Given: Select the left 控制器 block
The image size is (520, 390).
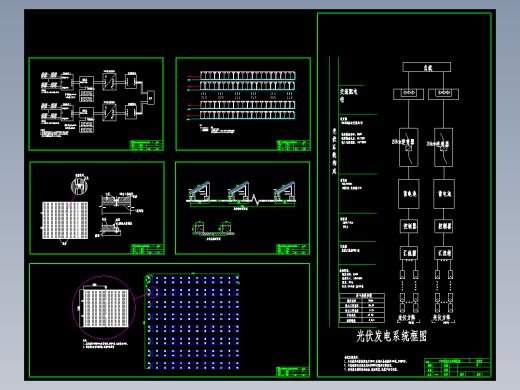Looking at the screenshot, I should [409, 226].
